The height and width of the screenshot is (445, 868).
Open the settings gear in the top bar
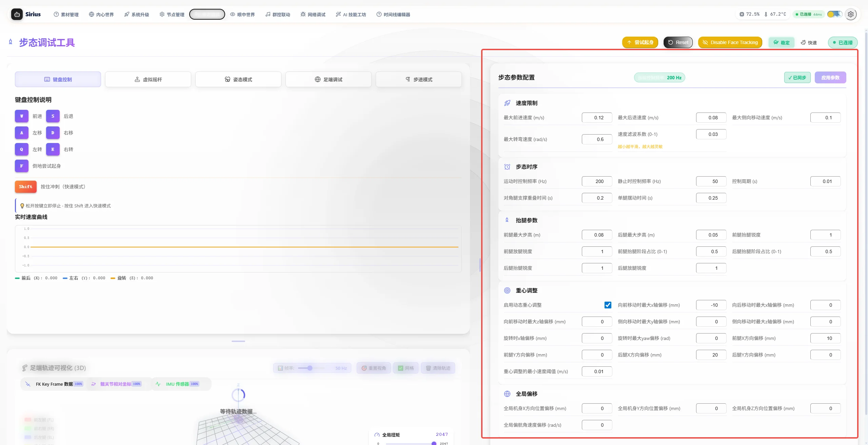click(x=851, y=14)
